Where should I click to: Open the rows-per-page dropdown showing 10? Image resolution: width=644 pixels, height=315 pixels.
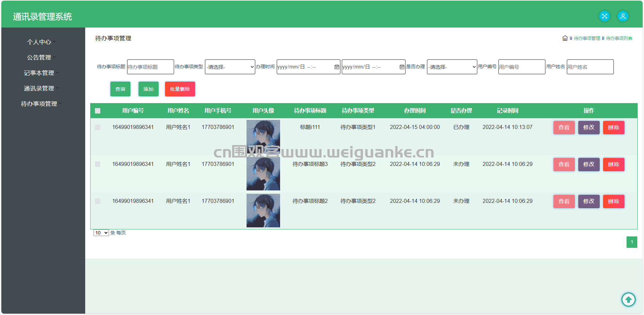(101, 233)
